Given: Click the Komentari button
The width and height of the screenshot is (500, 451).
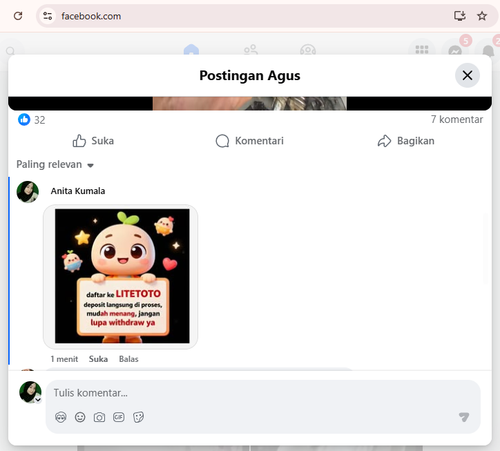Looking at the screenshot, I should 249,141.
